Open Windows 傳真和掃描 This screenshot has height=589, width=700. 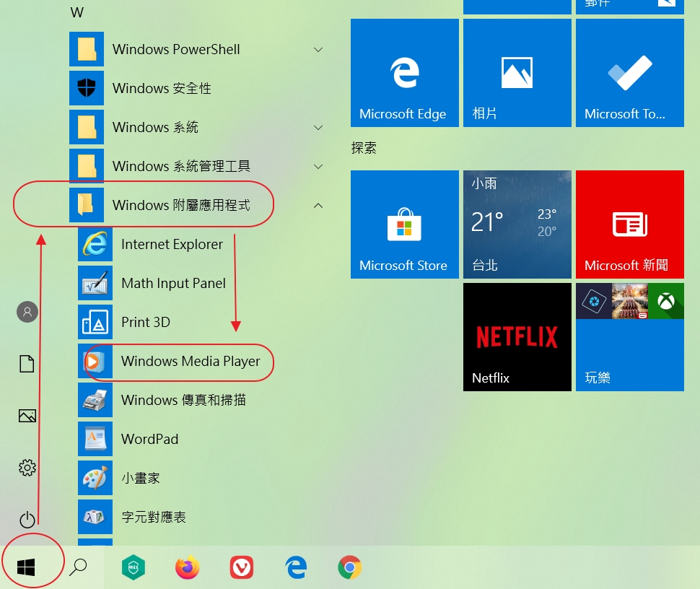coord(183,400)
